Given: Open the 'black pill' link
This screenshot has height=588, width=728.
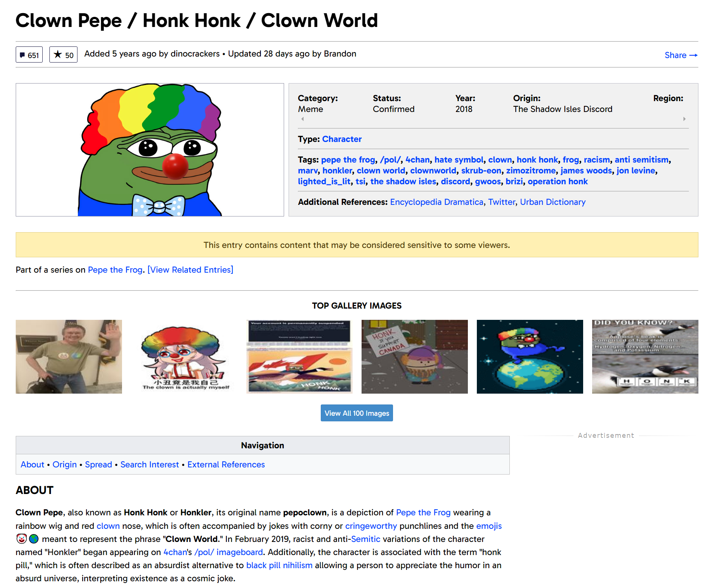Looking at the screenshot, I should pos(263,565).
